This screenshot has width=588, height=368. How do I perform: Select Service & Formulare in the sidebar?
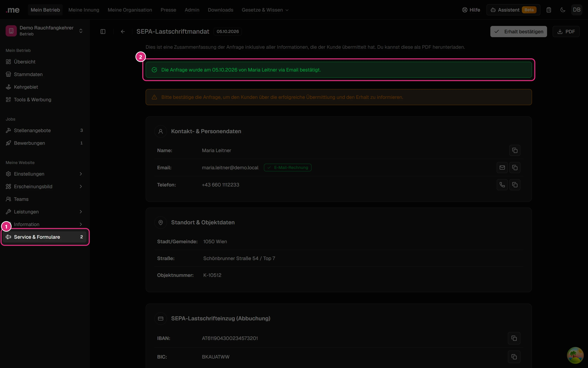pyautogui.click(x=45, y=237)
